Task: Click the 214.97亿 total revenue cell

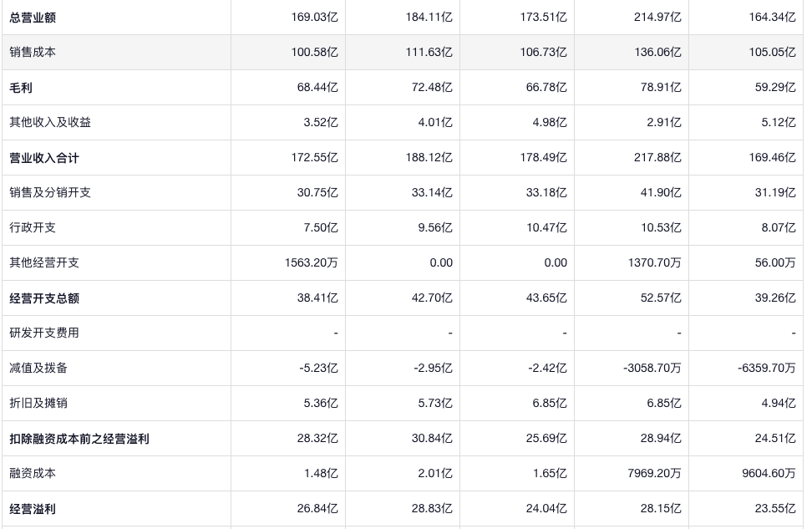Action: (x=657, y=17)
